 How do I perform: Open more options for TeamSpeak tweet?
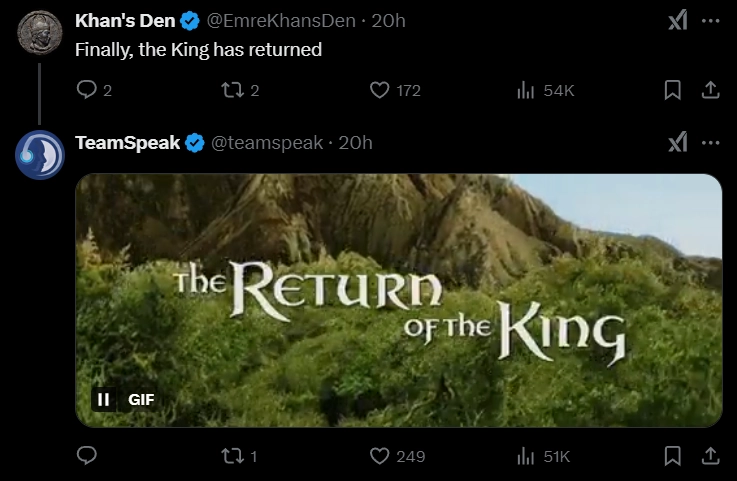click(710, 143)
